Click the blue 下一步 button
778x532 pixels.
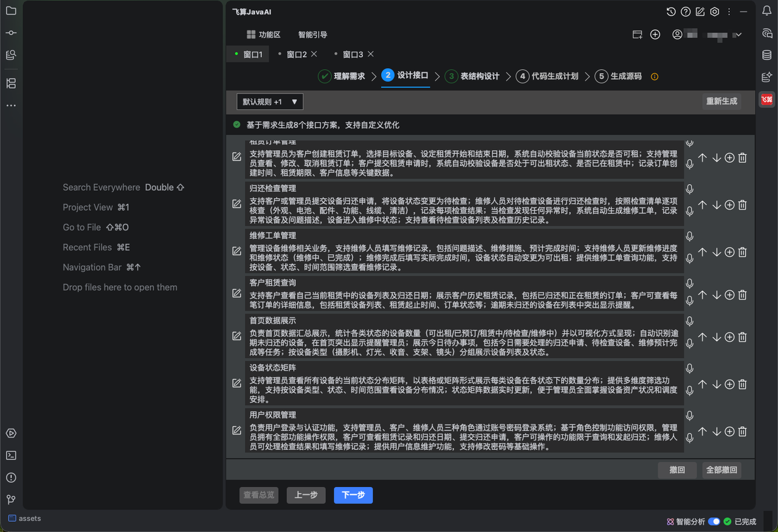point(353,495)
